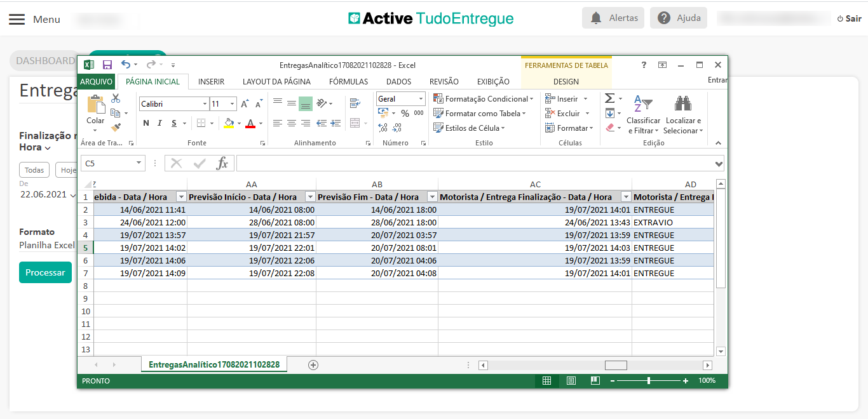
Task: Click the Processar button
Action: click(45, 272)
